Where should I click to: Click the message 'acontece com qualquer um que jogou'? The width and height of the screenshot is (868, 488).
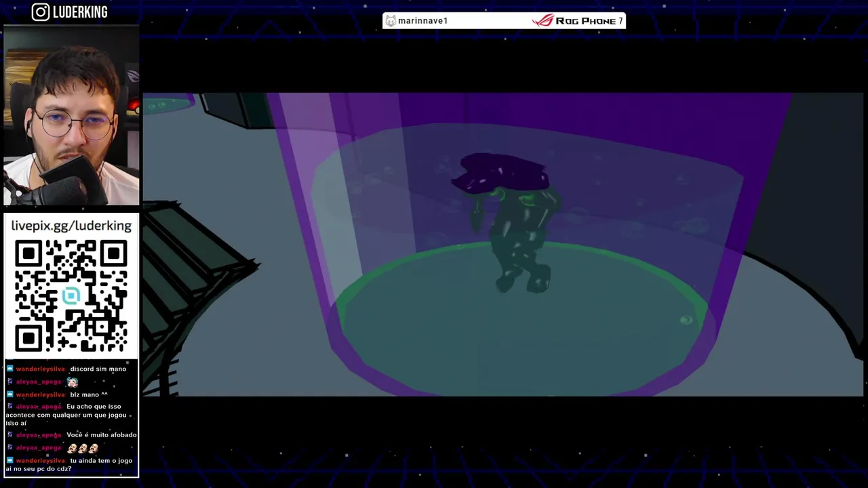coord(66,415)
